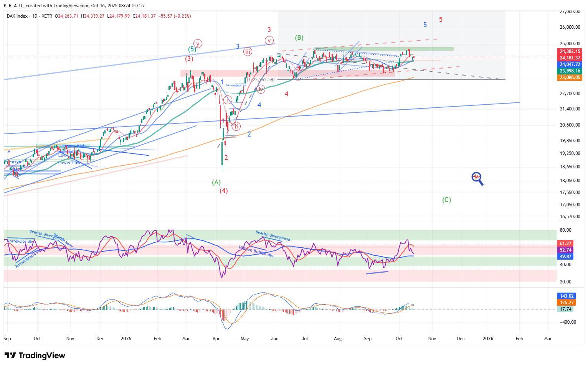The height and width of the screenshot is (367, 588).
Task: Click the DAX Index symbol title
Action: (x=20, y=16)
